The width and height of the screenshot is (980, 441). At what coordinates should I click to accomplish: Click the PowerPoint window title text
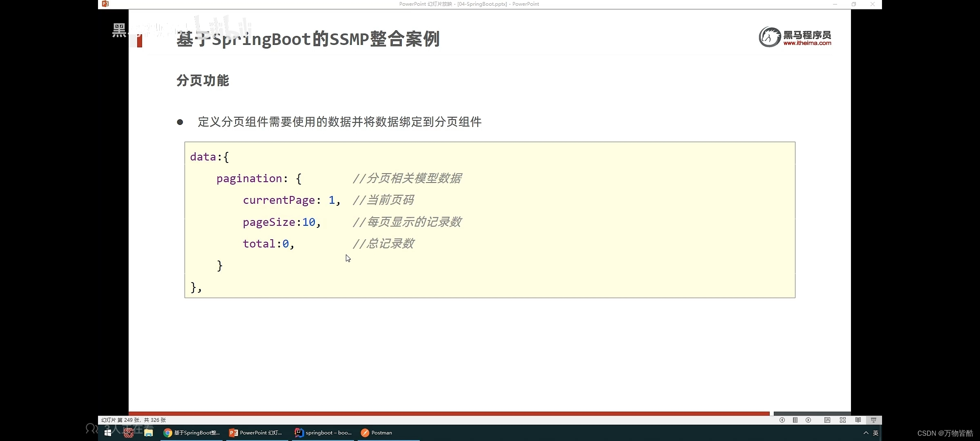pos(469,4)
